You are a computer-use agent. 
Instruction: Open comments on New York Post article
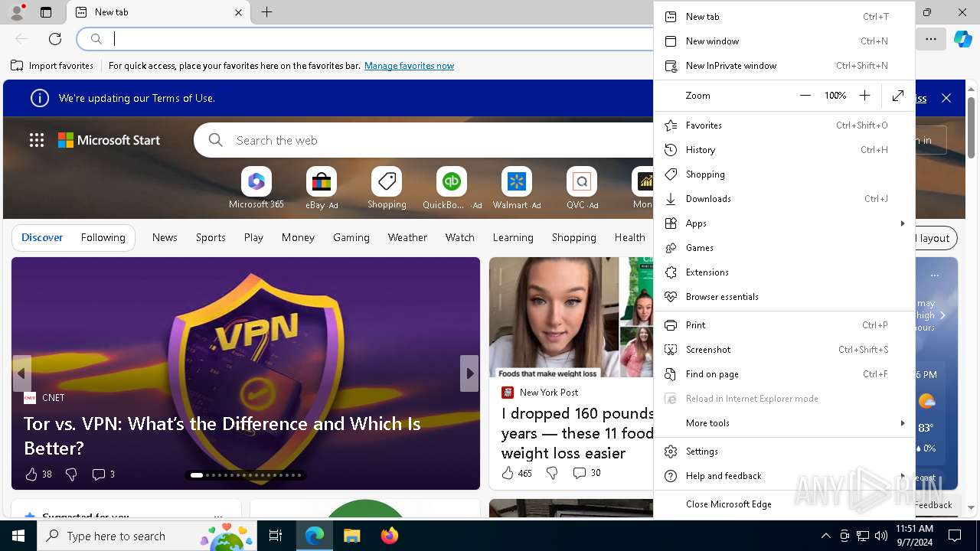pos(587,473)
